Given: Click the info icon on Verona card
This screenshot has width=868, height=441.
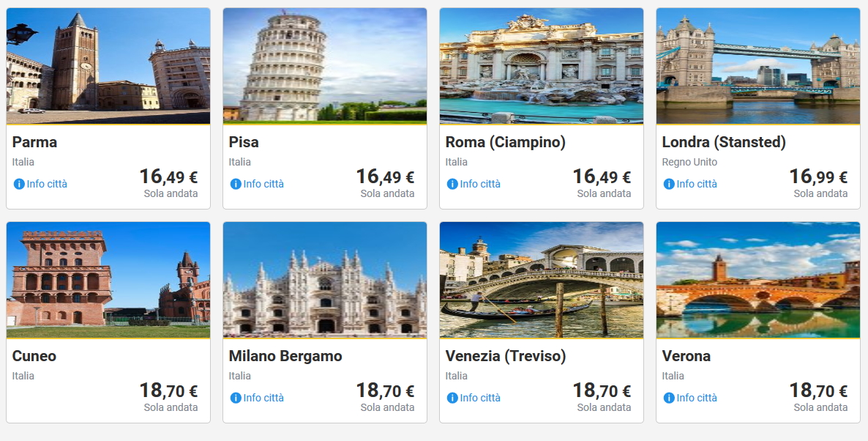Looking at the screenshot, I should point(669,398).
